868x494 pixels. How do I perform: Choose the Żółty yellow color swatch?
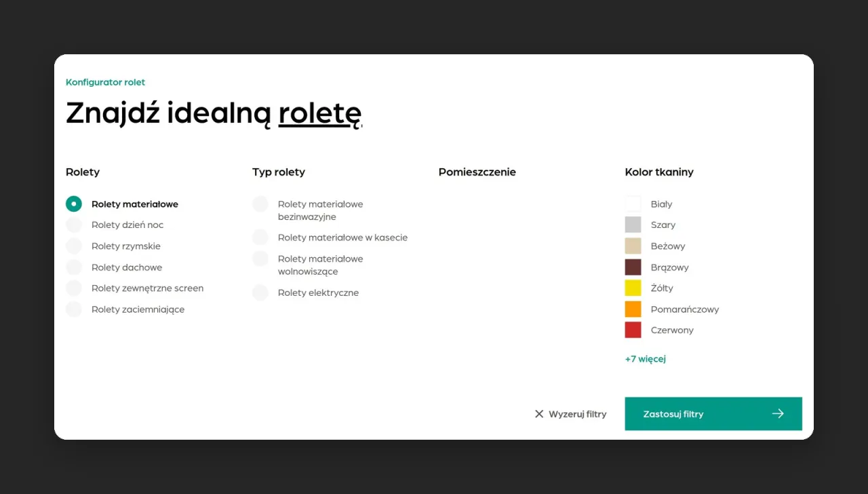click(633, 288)
